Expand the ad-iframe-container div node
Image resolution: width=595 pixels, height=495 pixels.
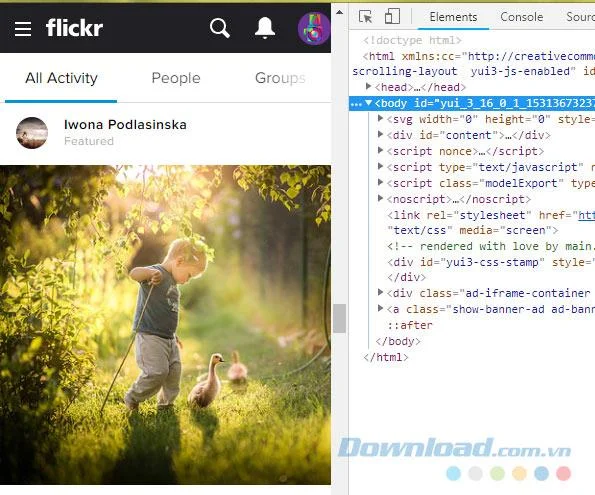tap(380, 292)
